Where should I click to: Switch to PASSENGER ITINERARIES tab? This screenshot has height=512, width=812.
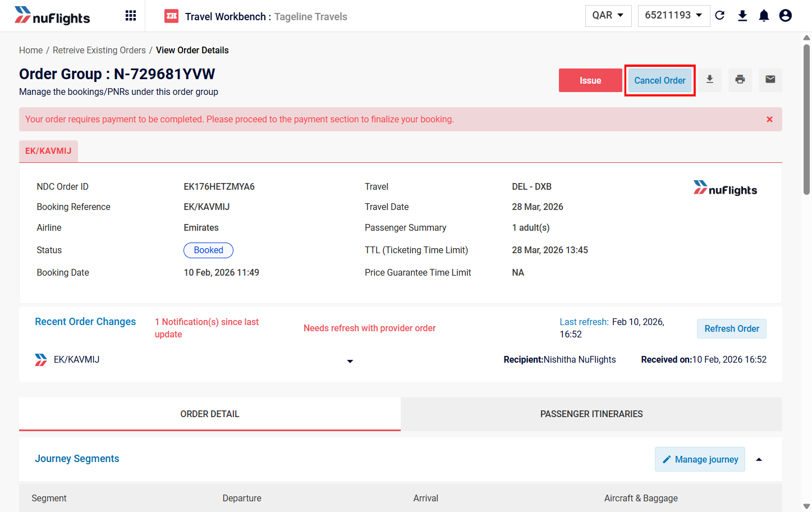coord(591,414)
